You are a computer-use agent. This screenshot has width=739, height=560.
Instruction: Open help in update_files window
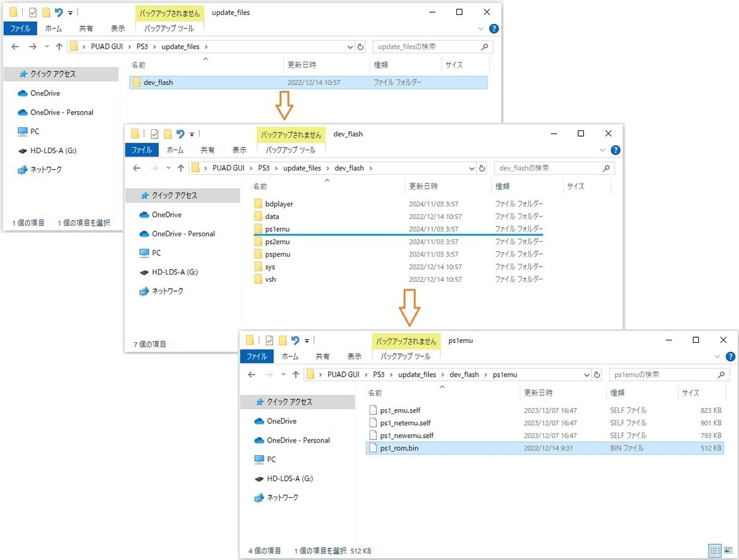point(494,28)
